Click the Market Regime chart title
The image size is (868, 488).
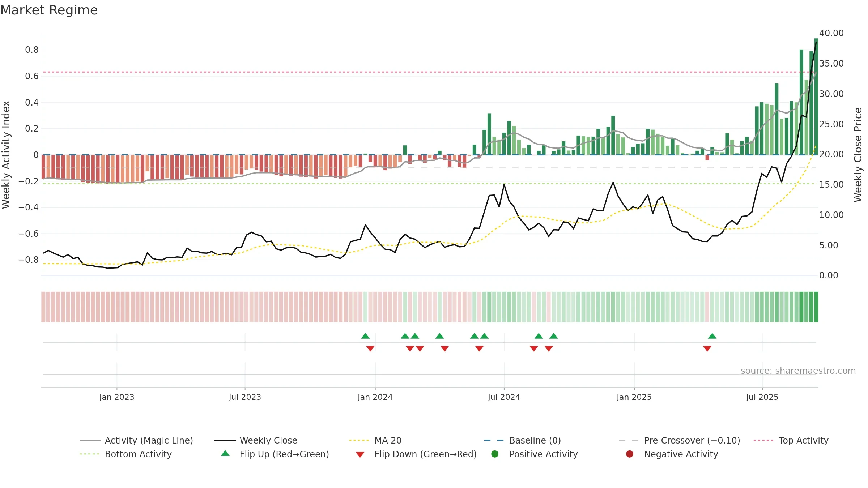tap(49, 10)
